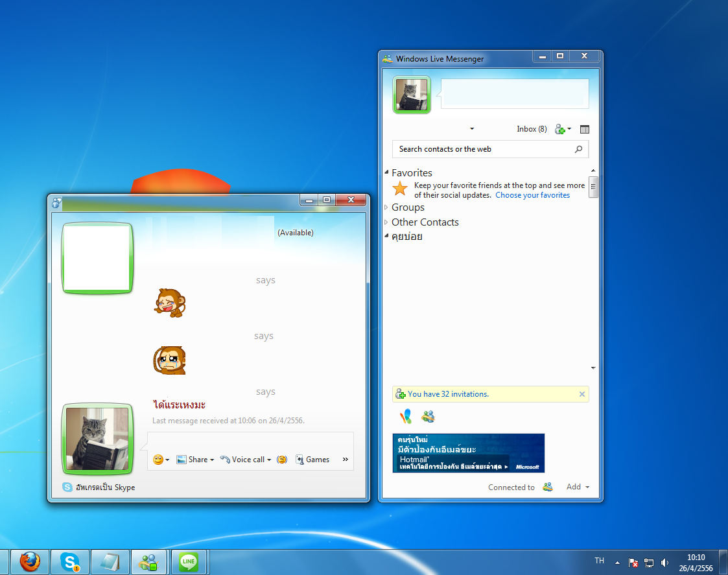Click the Messenger people icon above the ad
Viewport: 728px width, 575px height.
tap(428, 416)
